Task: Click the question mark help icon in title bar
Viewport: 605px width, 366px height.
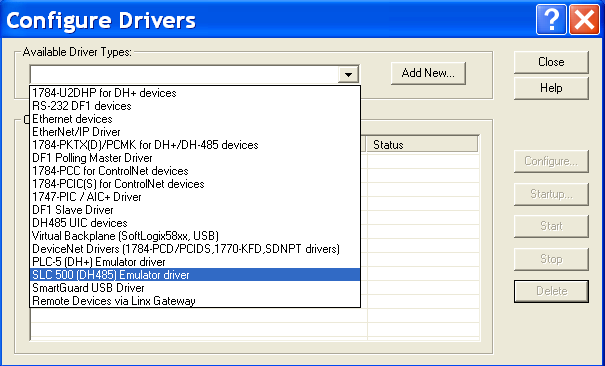Action: (x=551, y=20)
